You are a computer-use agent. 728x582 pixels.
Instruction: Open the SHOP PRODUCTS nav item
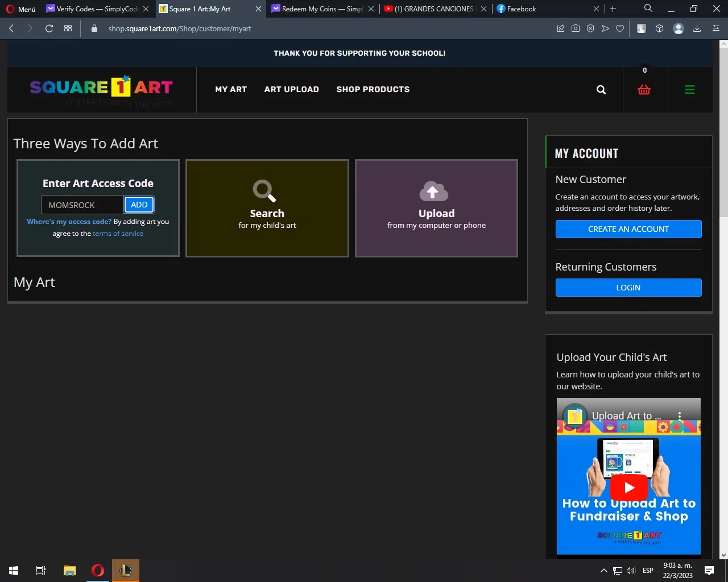point(373,89)
